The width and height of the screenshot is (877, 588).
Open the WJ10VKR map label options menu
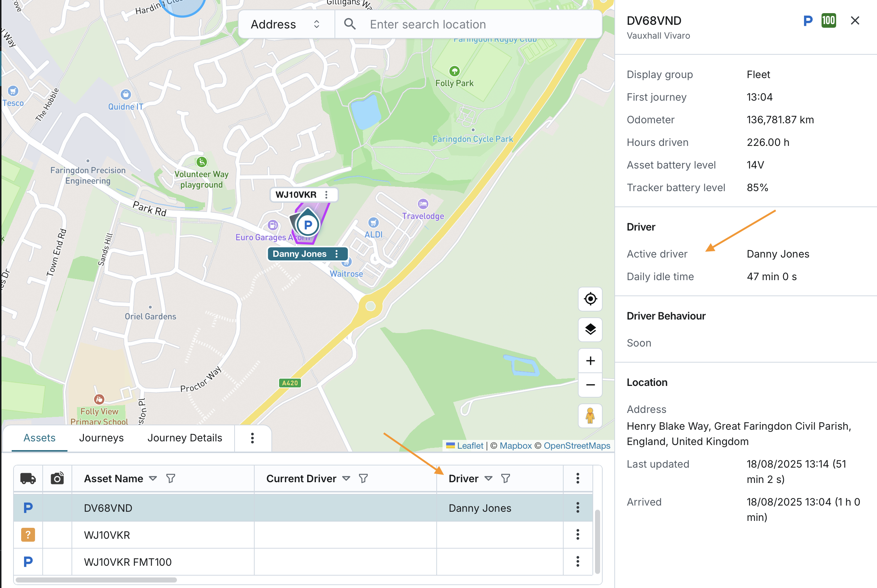(x=326, y=195)
